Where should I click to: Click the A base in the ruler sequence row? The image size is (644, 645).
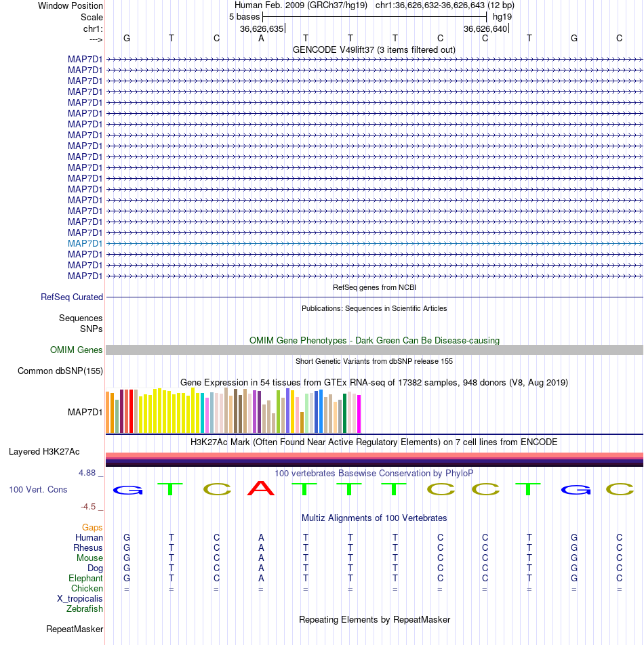click(261, 38)
